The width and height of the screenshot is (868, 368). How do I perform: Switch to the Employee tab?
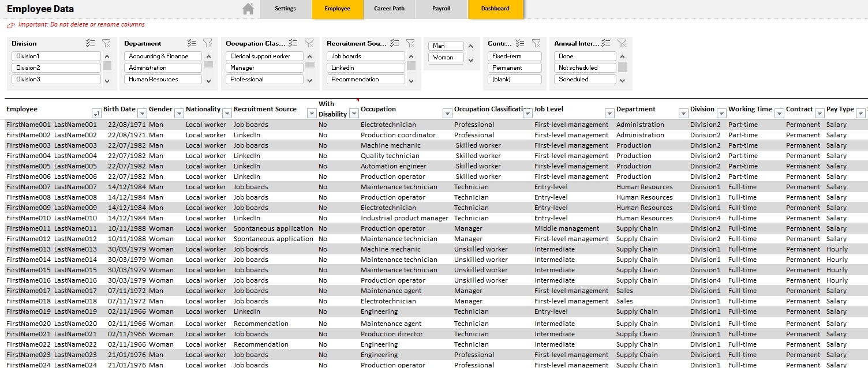tap(337, 9)
